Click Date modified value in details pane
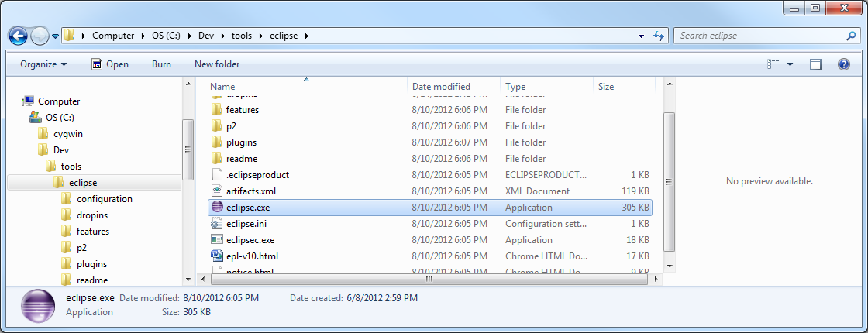The image size is (868, 333). pos(220,298)
